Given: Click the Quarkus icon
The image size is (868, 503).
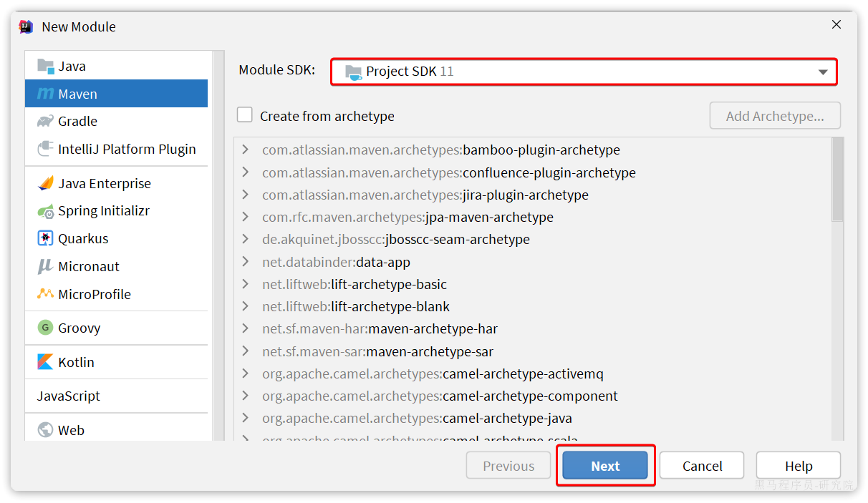Looking at the screenshot, I should [x=46, y=238].
